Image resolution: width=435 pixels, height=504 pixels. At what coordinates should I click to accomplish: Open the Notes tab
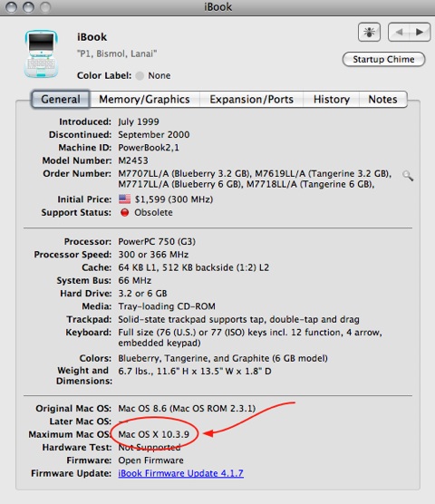382,100
